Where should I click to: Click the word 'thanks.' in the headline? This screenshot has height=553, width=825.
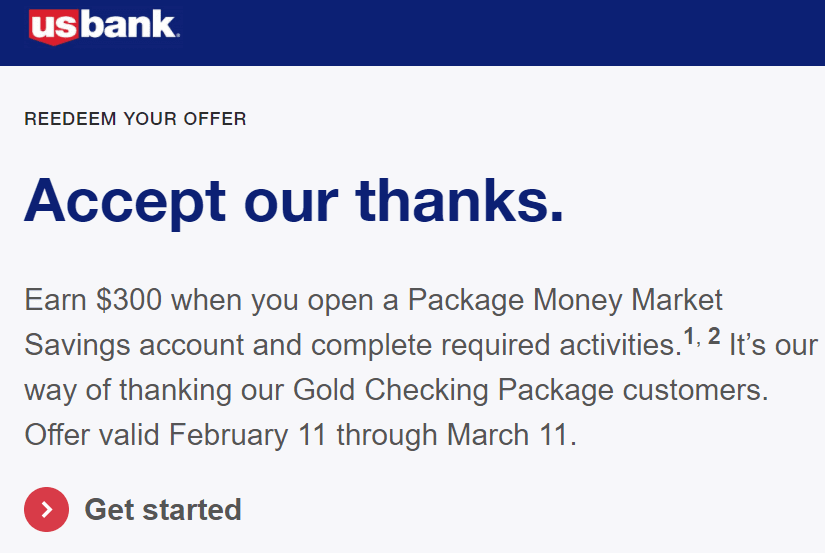click(x=460, y=201)
